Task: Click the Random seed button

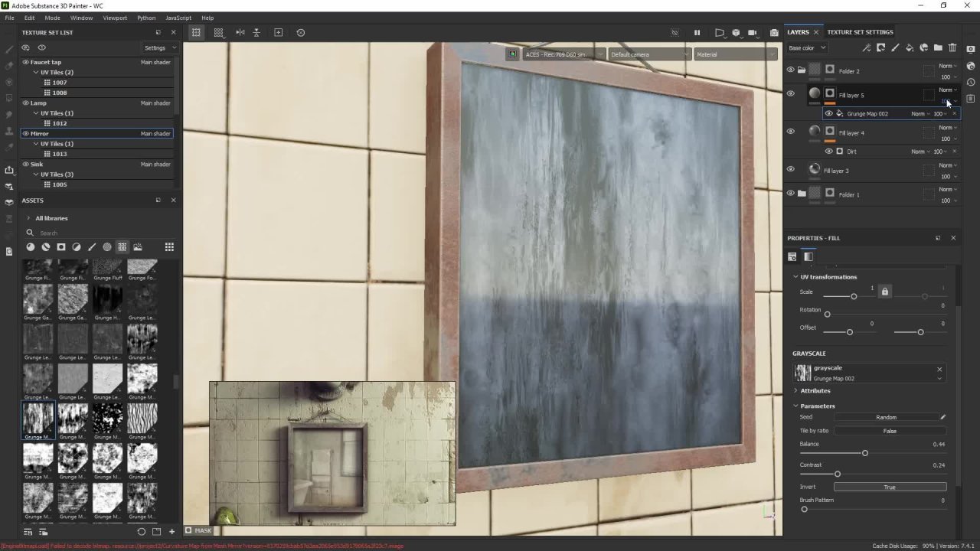Action: 886,418
